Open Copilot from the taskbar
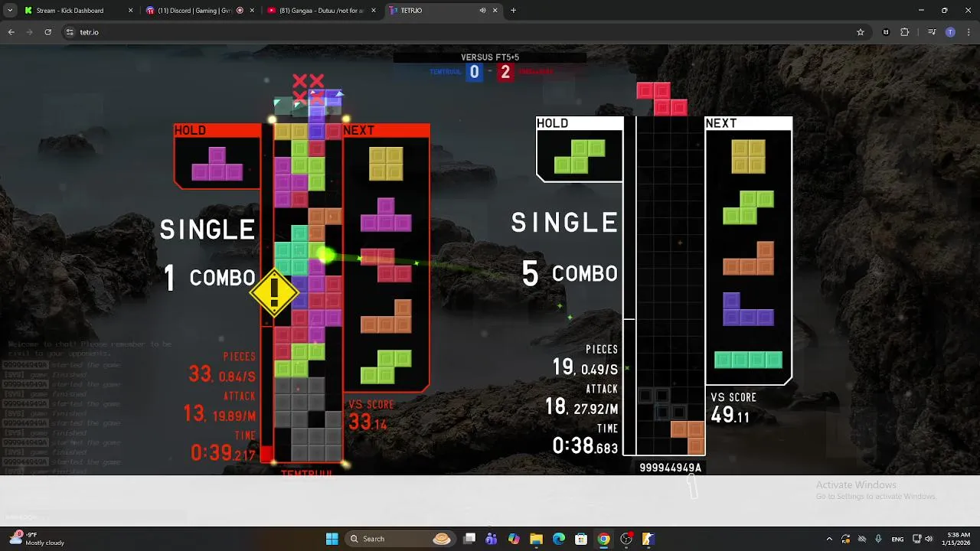This screenshot has width=980, height=551. tap(514, 539)
